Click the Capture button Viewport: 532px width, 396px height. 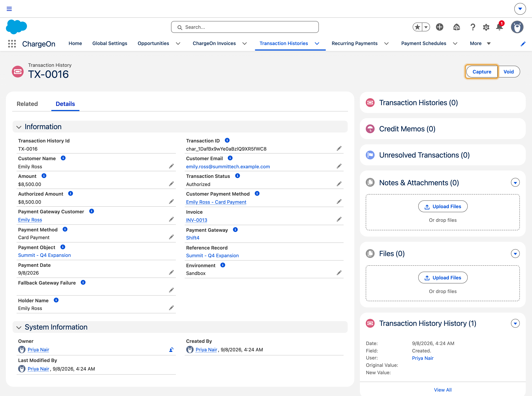click(482, 72)
